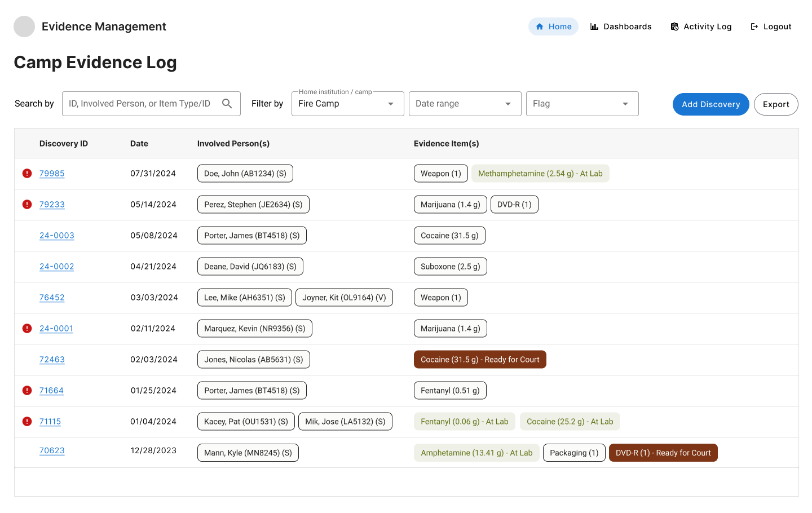Click the Mik, Jose (LA5132) person chip

click(345, 422)
